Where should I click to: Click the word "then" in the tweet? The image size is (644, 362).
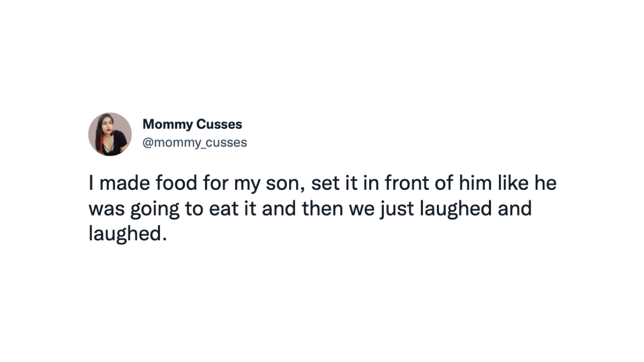pos(324,209)
